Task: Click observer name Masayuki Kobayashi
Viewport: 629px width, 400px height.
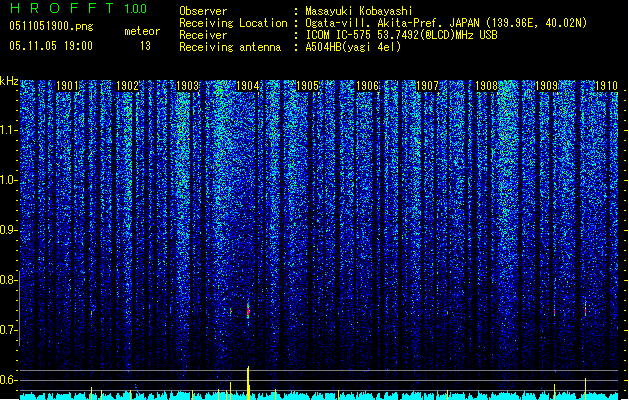Action: (359, 11)
